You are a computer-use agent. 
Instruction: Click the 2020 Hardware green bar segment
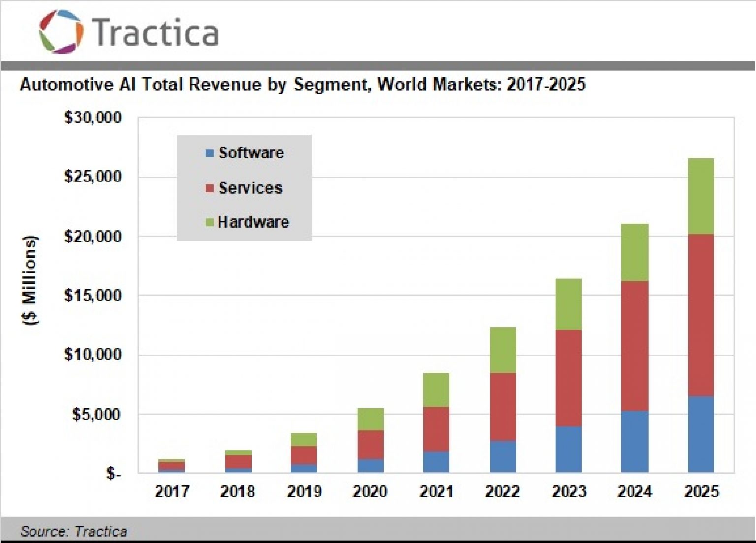coord(370,419)
